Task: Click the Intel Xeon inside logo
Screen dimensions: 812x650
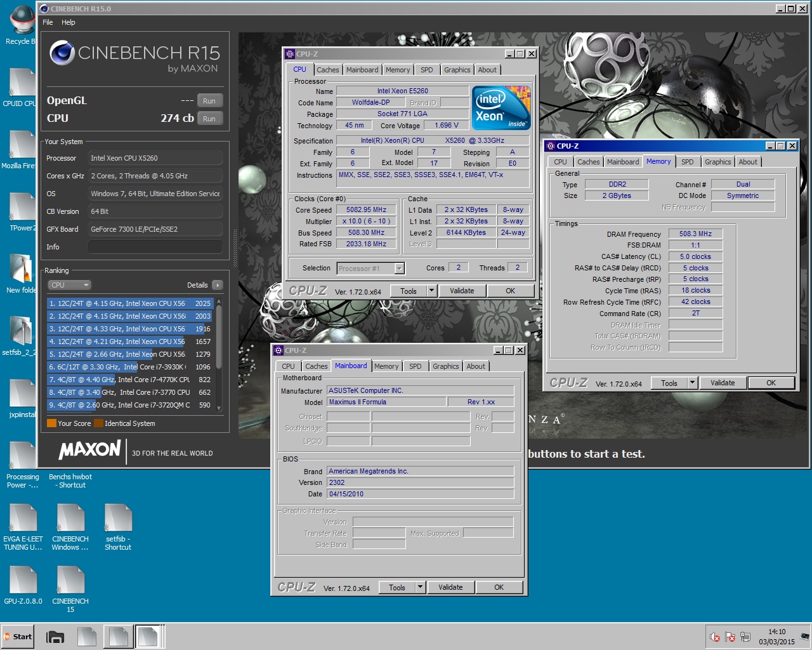Action: pyautogui.click(x=501, y=108)
